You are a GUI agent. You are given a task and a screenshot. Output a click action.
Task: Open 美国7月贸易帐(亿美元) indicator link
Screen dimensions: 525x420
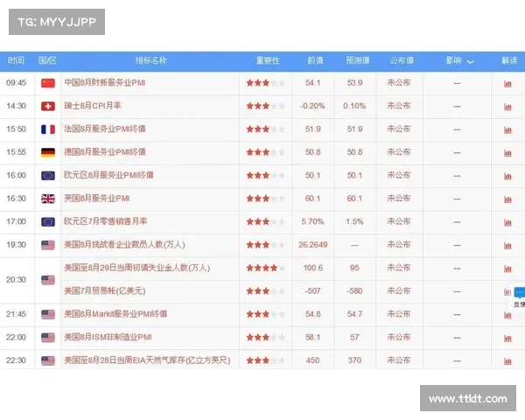[x=105, y=291]
